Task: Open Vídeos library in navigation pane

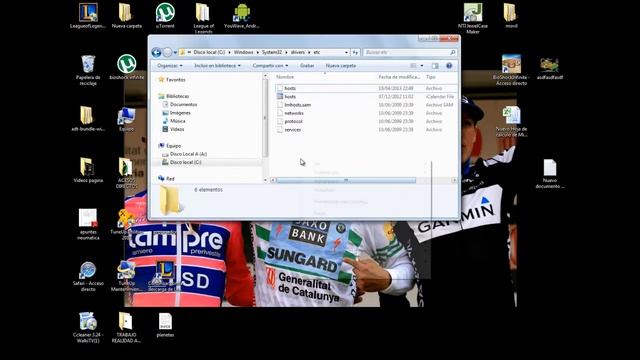Action: (x=177, y=129)
